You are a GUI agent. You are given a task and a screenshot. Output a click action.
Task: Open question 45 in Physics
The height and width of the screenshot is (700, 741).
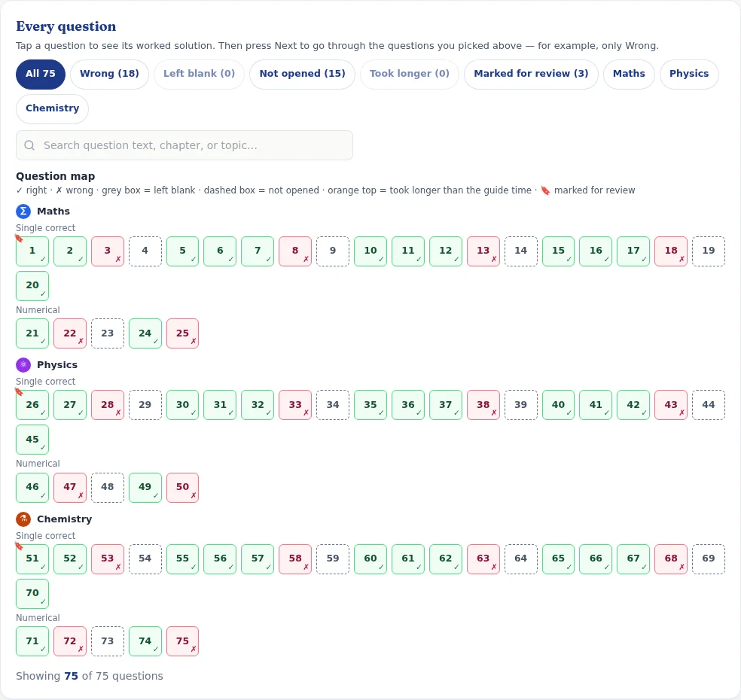(32, 440)
